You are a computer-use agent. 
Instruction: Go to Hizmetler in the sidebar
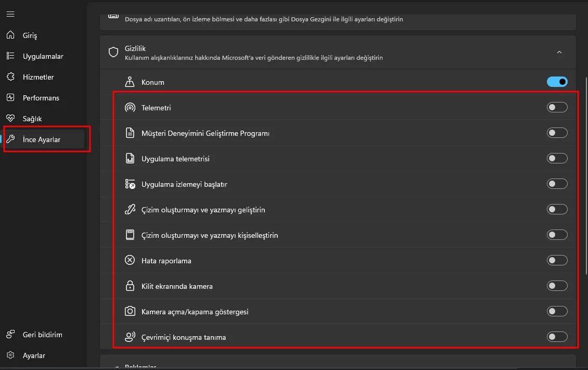click(x=39, y=77)
